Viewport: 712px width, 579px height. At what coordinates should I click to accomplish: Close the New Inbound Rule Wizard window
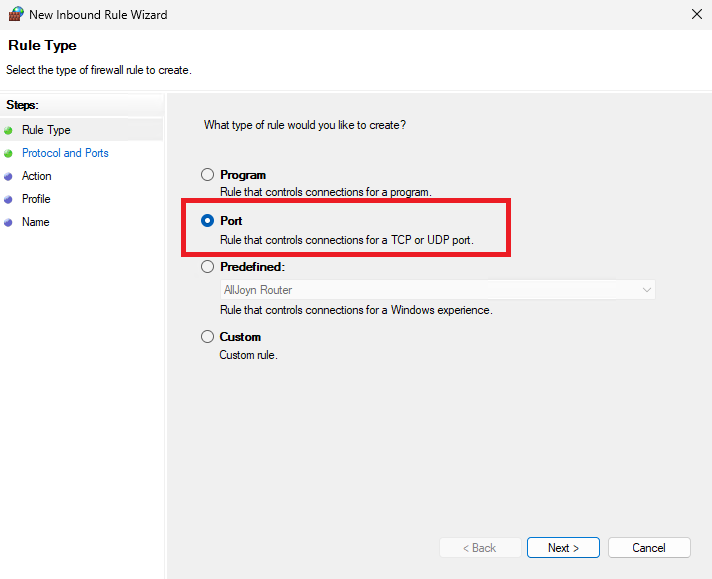[697, 14]
